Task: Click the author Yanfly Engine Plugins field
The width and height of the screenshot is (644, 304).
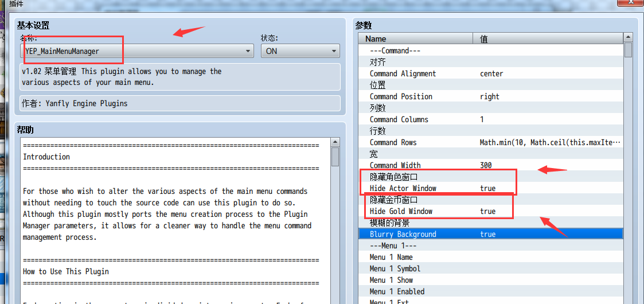Action: [x=180, y=103]
